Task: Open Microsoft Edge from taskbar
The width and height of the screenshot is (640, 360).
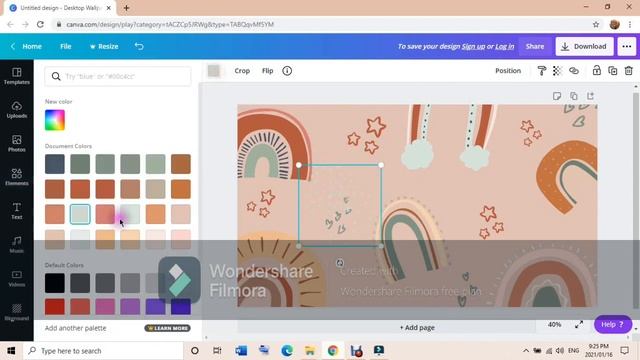Action: 287,351
